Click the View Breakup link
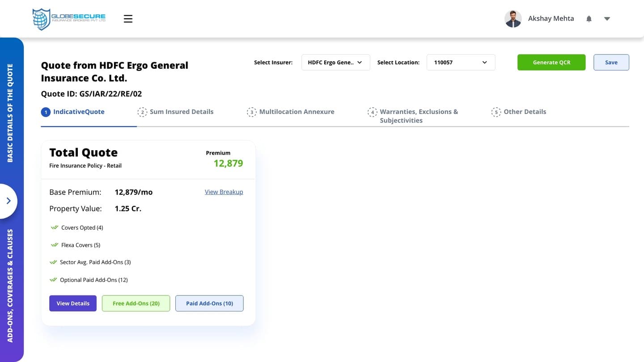The width and height of the screenshot is (644, 362). click(x=224, y=192)
